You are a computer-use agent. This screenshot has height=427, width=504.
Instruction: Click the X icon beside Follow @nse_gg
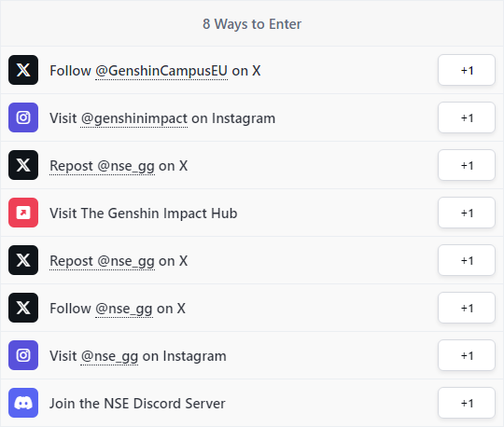click(23, 308)
